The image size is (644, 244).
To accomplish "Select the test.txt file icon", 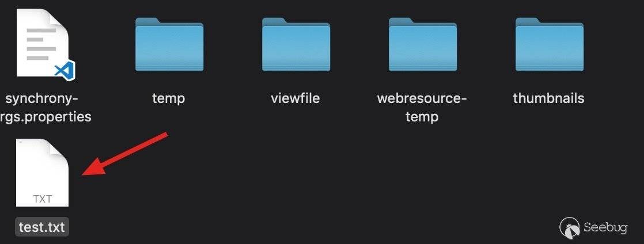I will point(42,173).
